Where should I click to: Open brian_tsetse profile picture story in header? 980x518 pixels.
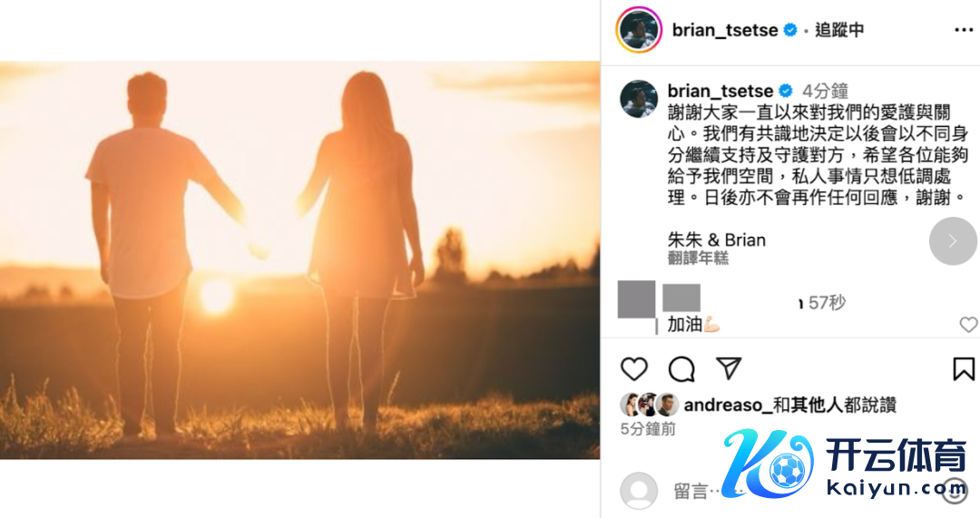[x=639, y=29]
